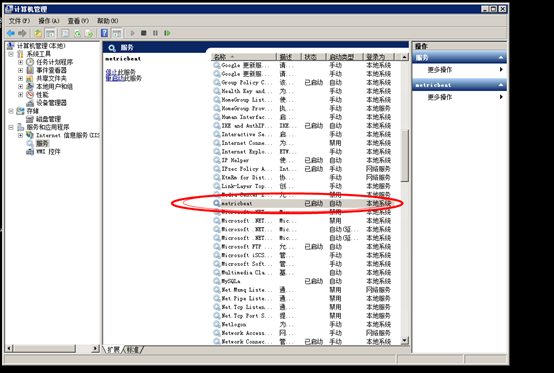Image resolution: width=554 pixels, height=373 pixels.
Task: Click the gear icon of the Netlogon service
Action: [x=217, y=324]
